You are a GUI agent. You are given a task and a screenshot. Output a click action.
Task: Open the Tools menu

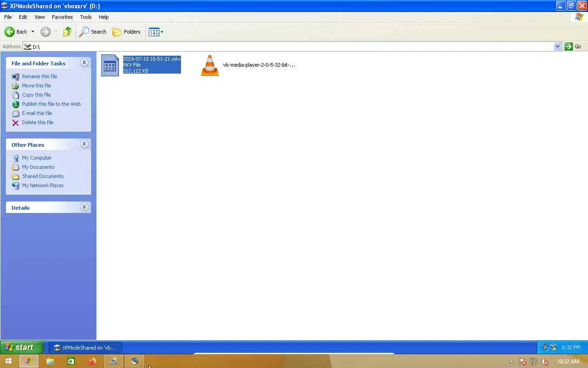[86, 17]
